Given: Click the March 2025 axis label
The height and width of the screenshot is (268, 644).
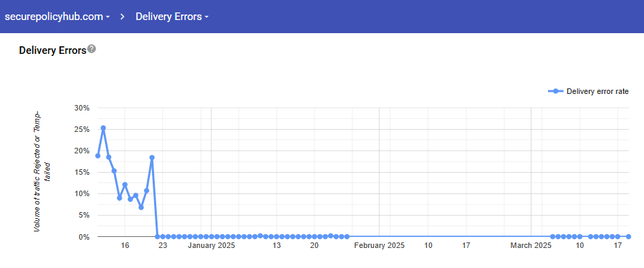Looking at the screenshot, I should tap(531, 246).
